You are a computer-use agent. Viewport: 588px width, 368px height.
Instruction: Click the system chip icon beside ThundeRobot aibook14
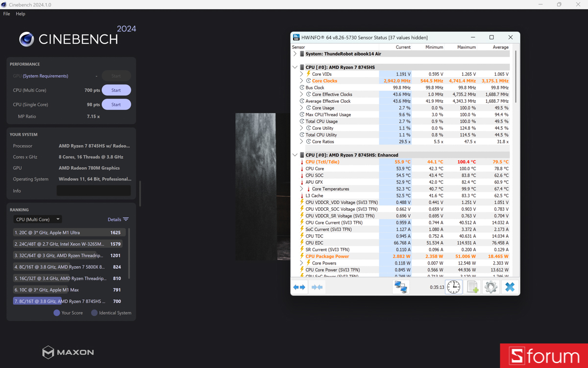[302, 54]
